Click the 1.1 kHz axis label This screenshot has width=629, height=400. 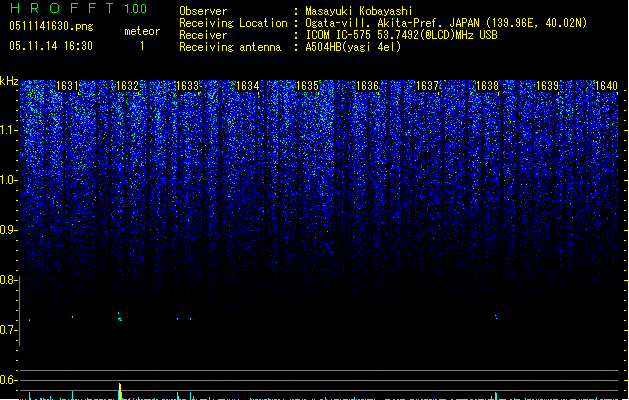[x=9, y=130]
